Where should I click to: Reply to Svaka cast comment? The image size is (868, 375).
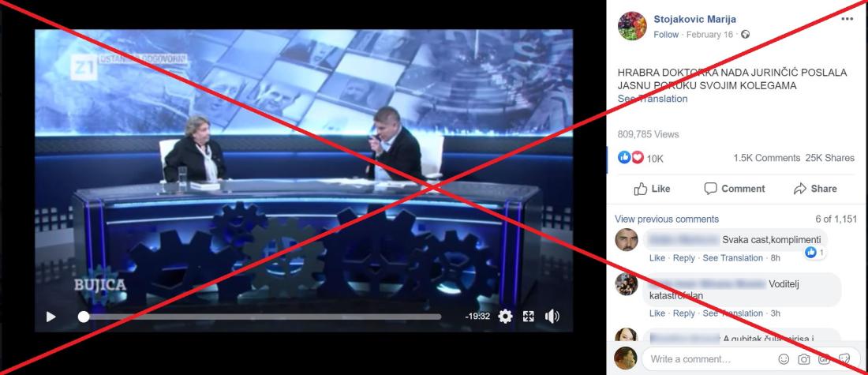coord(684,258)
